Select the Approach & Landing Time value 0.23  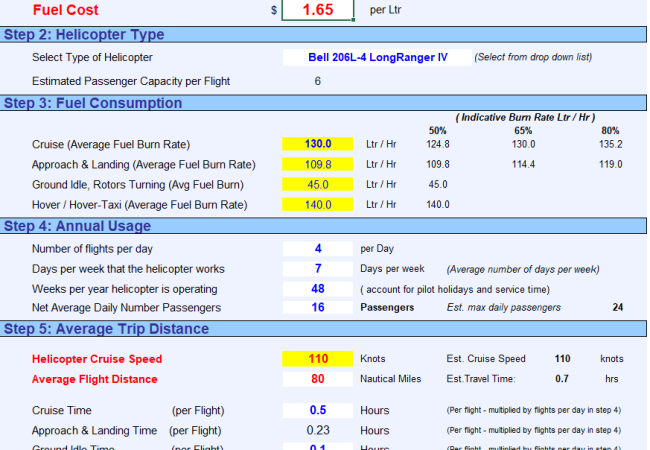[x=318, y=430]
